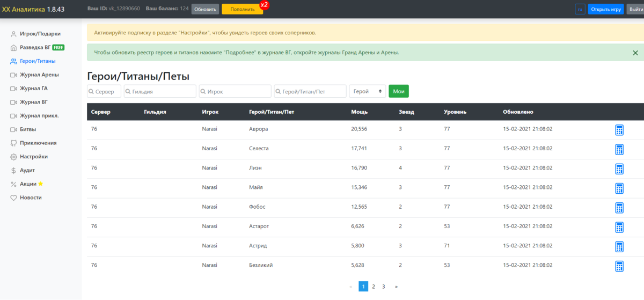Click the Обновить balance button
The width and height of the screenshot is (644, 300).
pos(205,9)
